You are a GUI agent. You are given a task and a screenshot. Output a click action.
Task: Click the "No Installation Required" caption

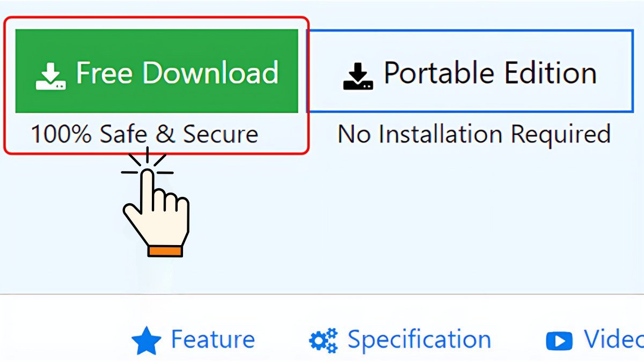pyautogui.click(x=474, y=134)
